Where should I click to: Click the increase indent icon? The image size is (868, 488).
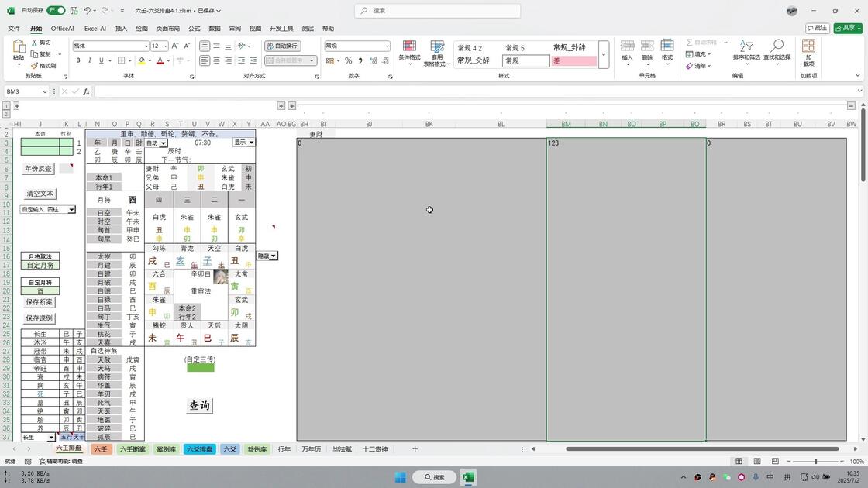(253, 60)
